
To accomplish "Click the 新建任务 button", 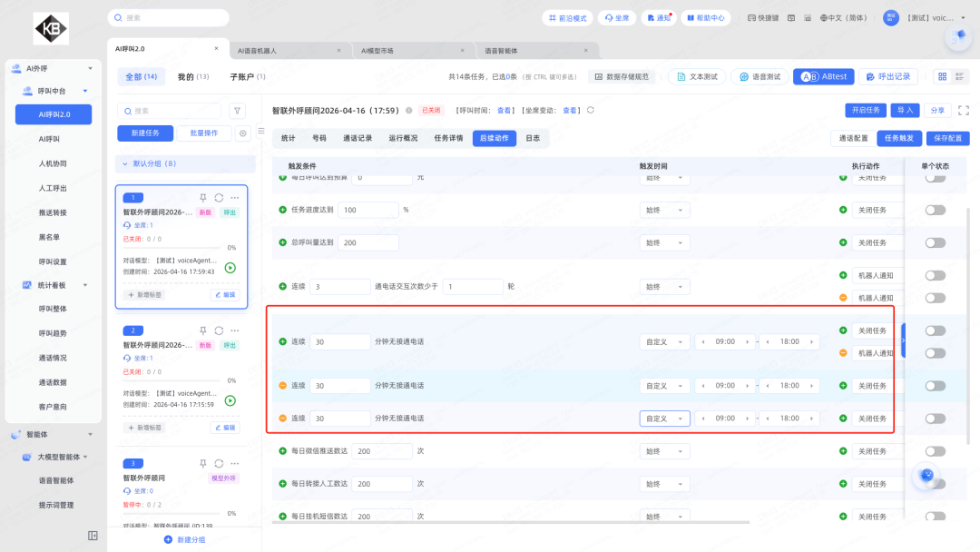I will click(145, 133).
